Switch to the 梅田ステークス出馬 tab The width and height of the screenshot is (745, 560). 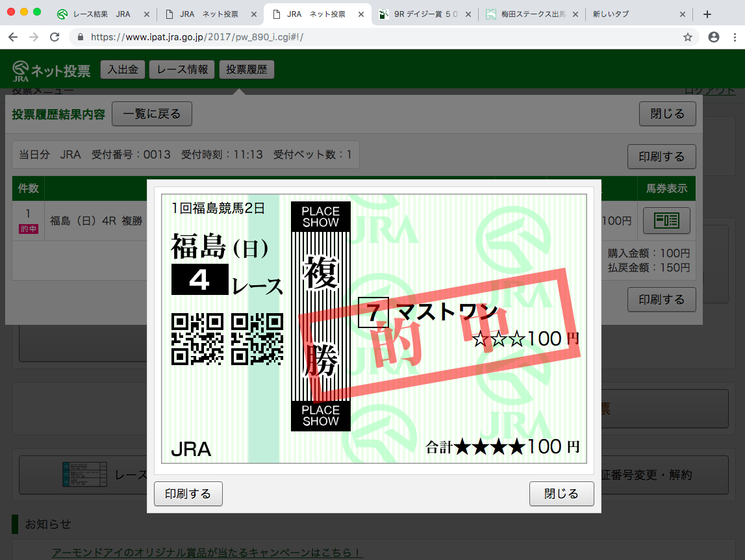tap(531, 14)
